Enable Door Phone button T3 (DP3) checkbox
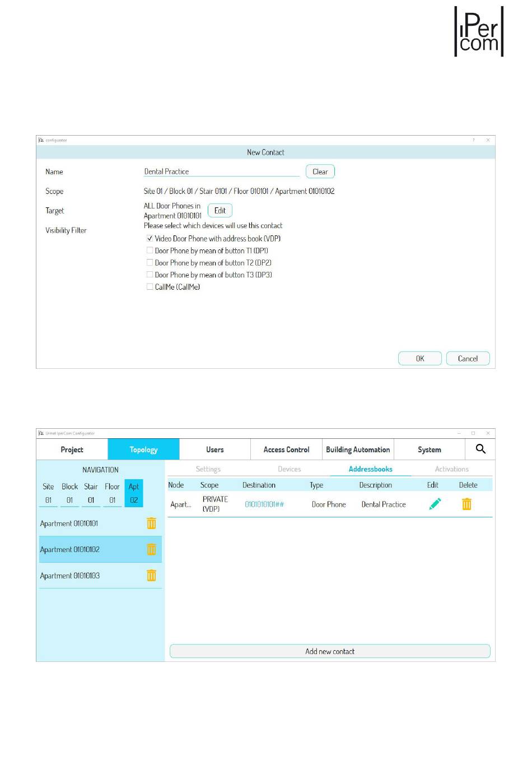Screen dimensions: 532x783 pos(150,275)
